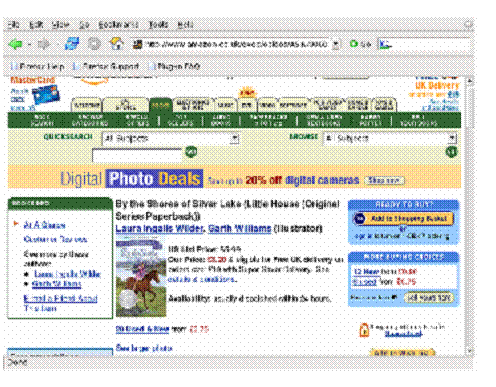Click the green Back arrow icon
The width and height of the screenshot is (496, 387).
[x=15, y=44]
